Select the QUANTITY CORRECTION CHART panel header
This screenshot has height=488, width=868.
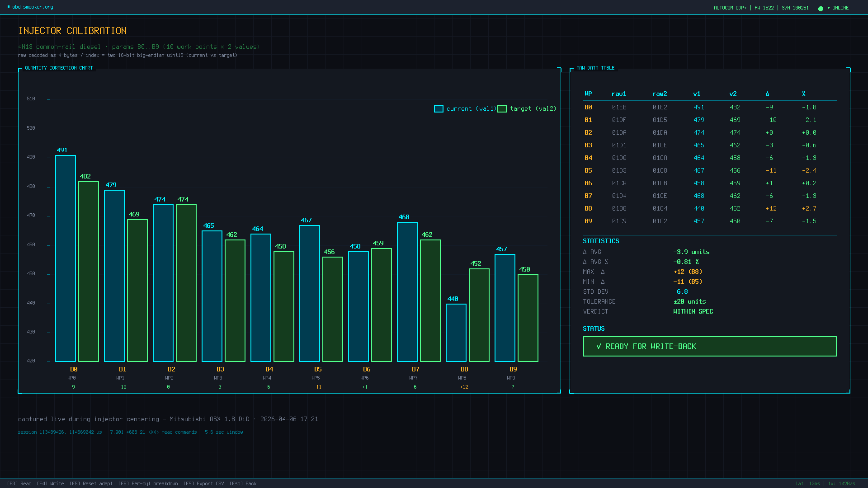[59, 68]
